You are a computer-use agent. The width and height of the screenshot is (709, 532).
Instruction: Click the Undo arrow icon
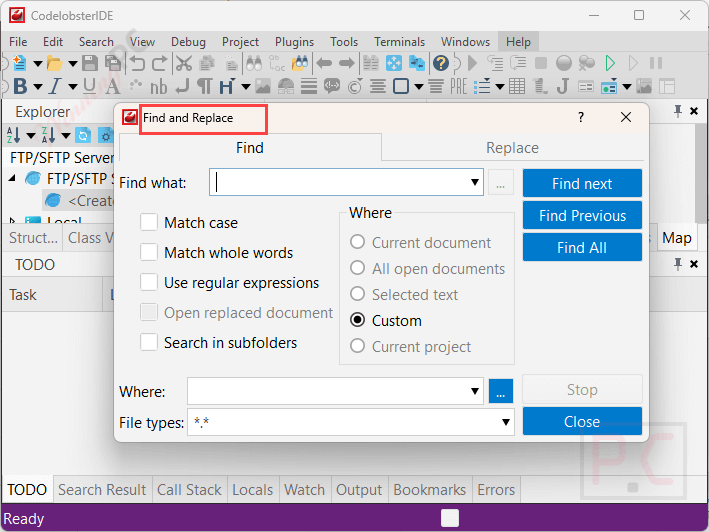(137, 63)
